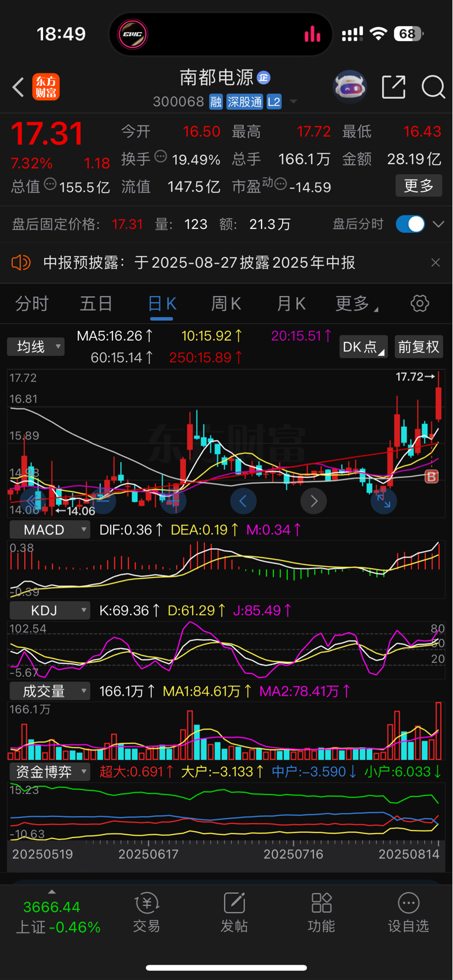
Task: Tap the 超大:0.691 value
Action: click(137, 772)
